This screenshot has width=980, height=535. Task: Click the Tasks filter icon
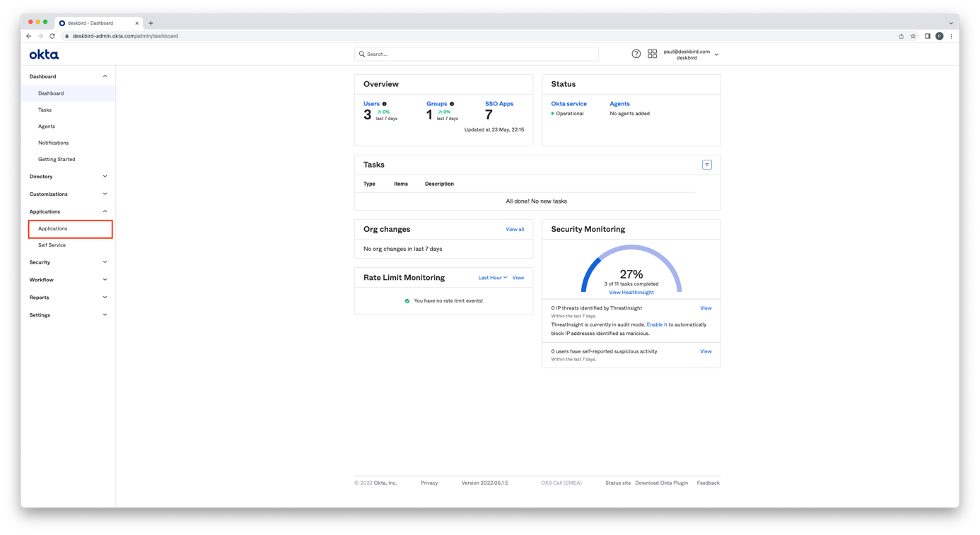click(x=706, y=165)
